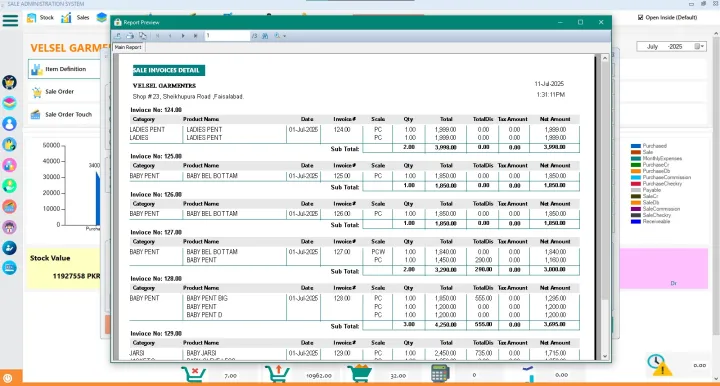Open the hamburger menu icon

pos(10,20)
